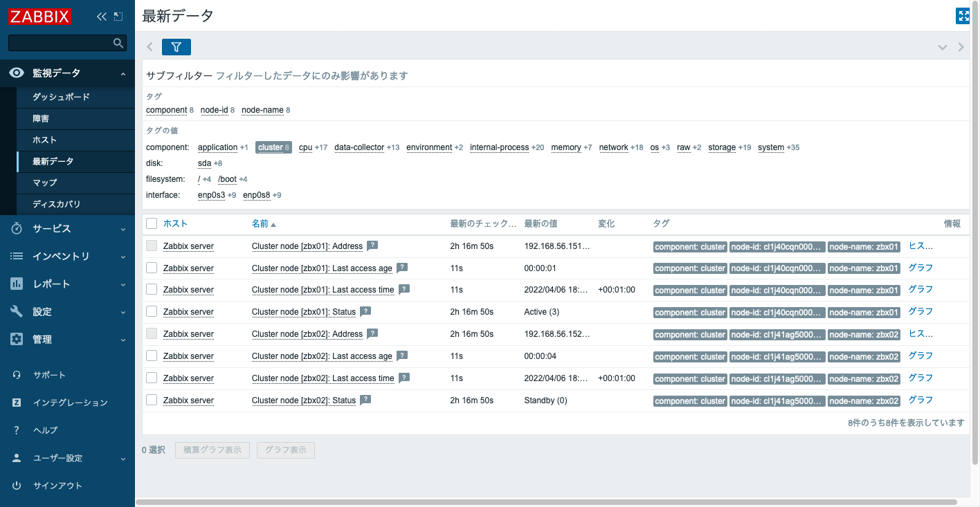Check the Cluster node [zbx02]: Address row checkbox
The height and width of the screenshot is (507, 980).
click(x=151, y=333)
